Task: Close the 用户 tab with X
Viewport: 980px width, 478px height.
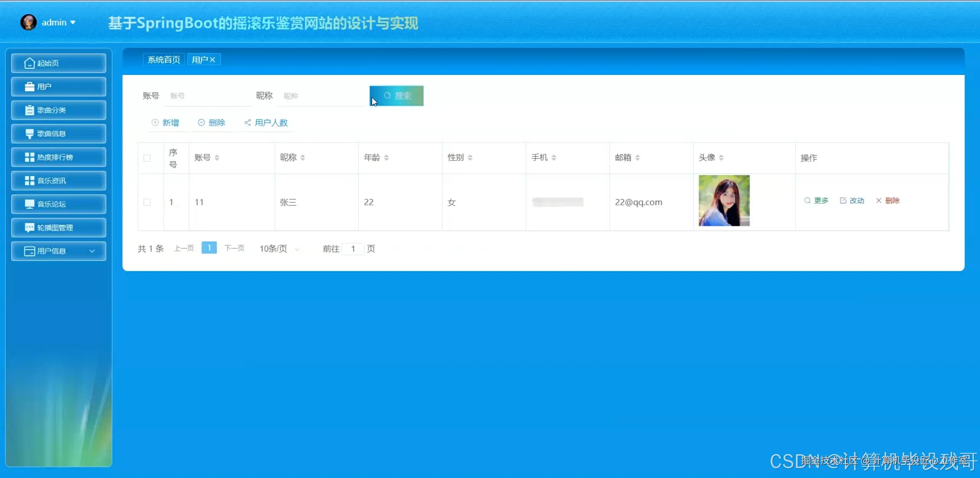Action: pyautogui.click(x=213, y=60)
